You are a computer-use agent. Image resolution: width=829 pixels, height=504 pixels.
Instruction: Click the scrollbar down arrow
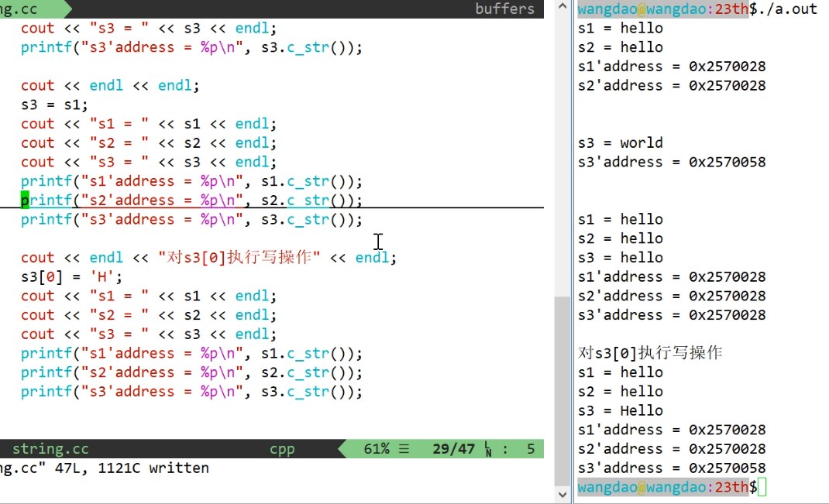(562, 495)
